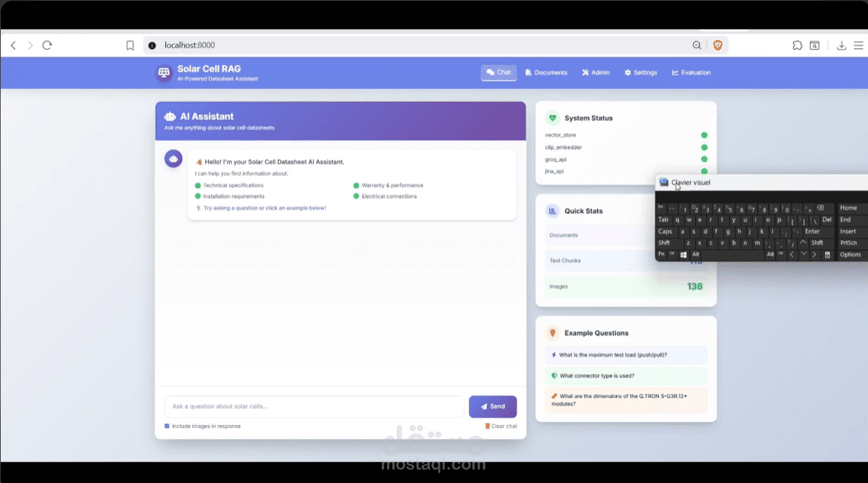Open the browser hamburger menu

pyautogui.click(x=859, y=45)
